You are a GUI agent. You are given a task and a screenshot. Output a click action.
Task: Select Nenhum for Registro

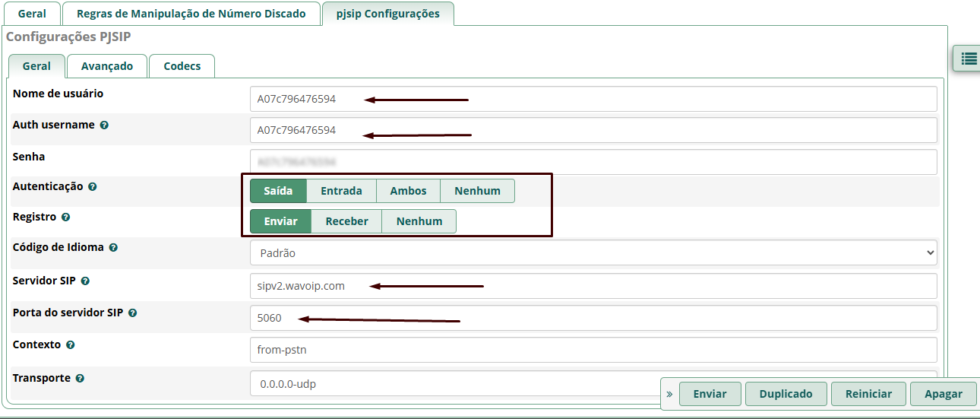point(419,221)
